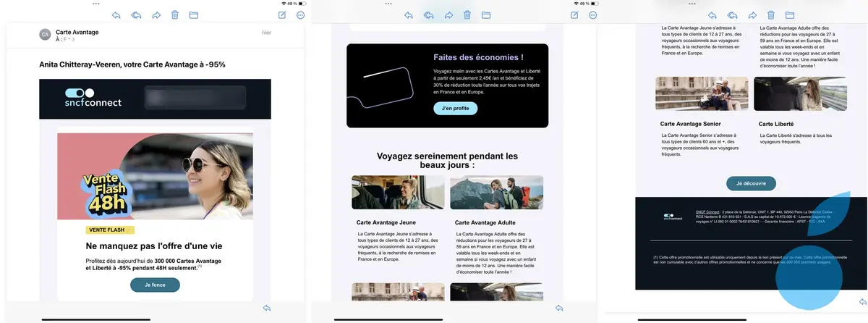Tap Forward arrow in middle pane toolbar

pyautogui.click(x=448, y=14)
